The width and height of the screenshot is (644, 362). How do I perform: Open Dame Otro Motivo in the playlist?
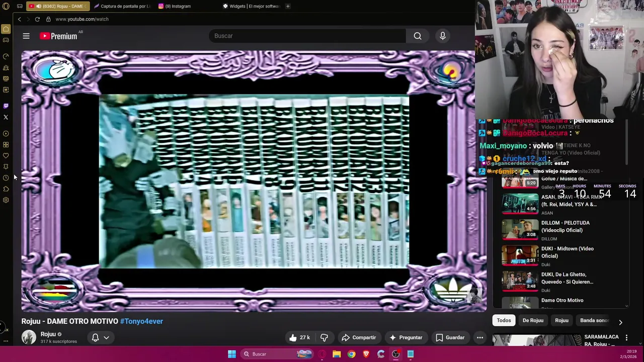[x=562, y=300]
